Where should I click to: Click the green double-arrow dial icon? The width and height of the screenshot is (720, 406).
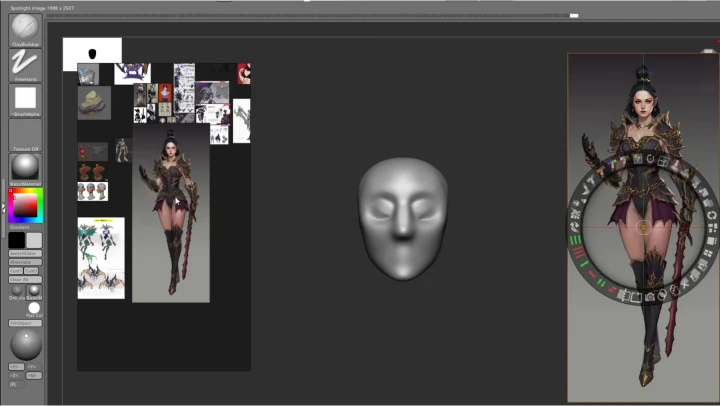tap(602, 283)
